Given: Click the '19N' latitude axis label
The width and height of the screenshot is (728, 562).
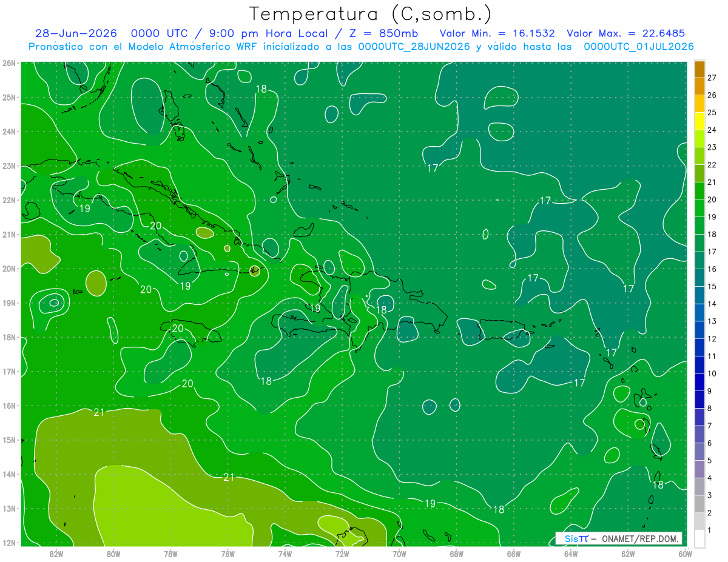Looking at the screenshot, I should [x=8, y=303].
